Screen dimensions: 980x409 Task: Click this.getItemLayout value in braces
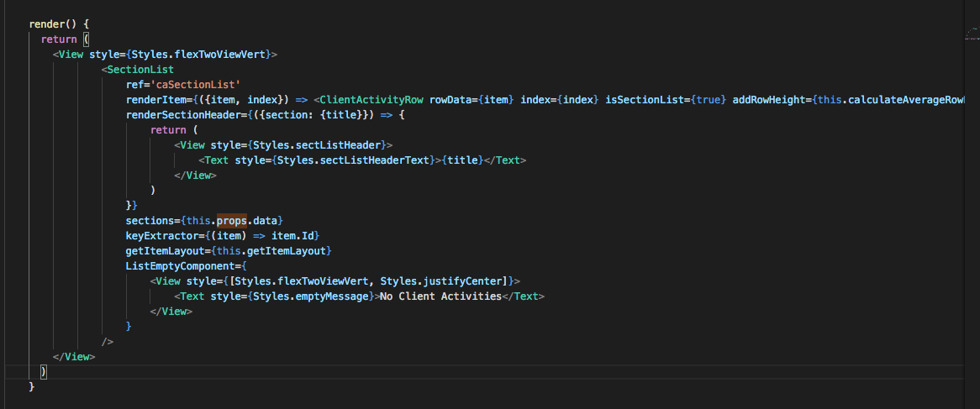tap(271, 251)
